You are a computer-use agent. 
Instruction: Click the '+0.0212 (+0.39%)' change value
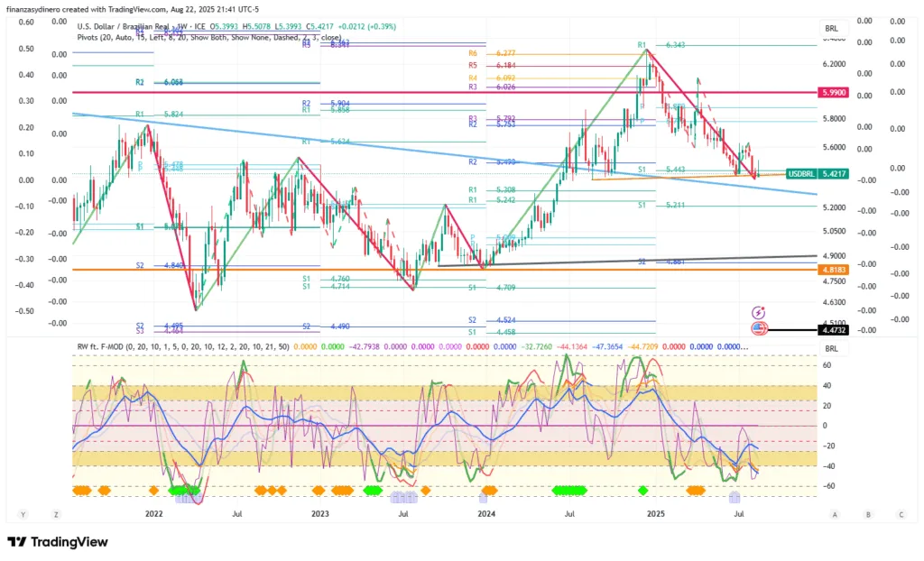366,26
